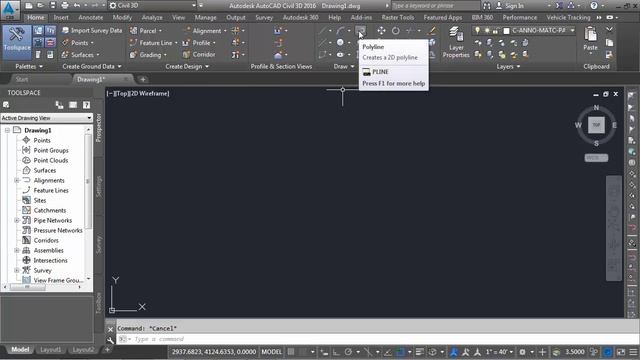Image resolution: width=640 pixels, height=360 pixels.
Task: Expand the Create Design panel arrow
Action: (x=207, y=67)
